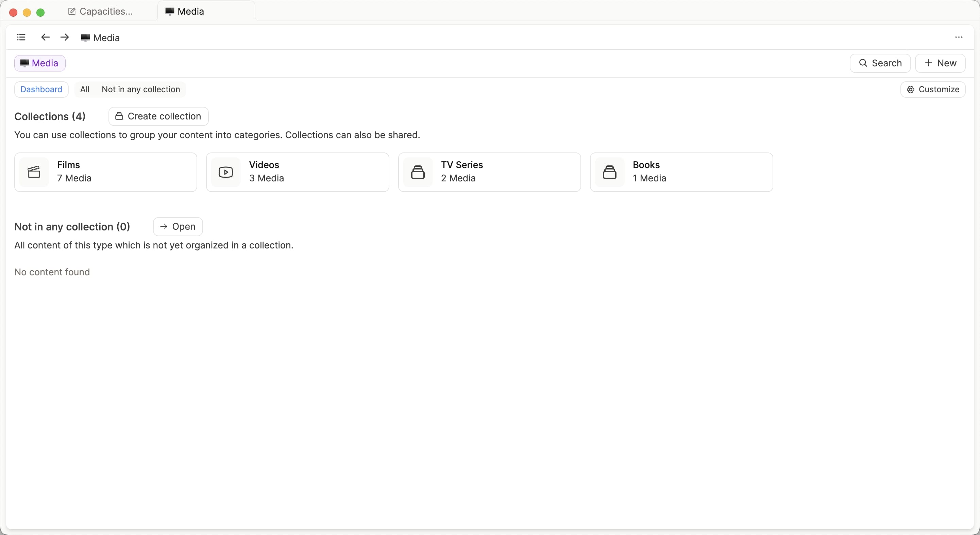Click Create collection button

click(158, 116)
